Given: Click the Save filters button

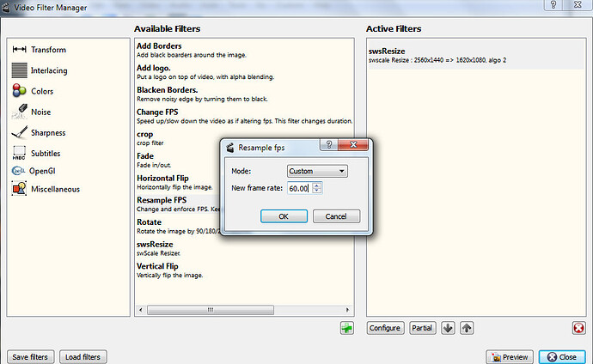Looking at the screenshot, I should click(30, 357).
